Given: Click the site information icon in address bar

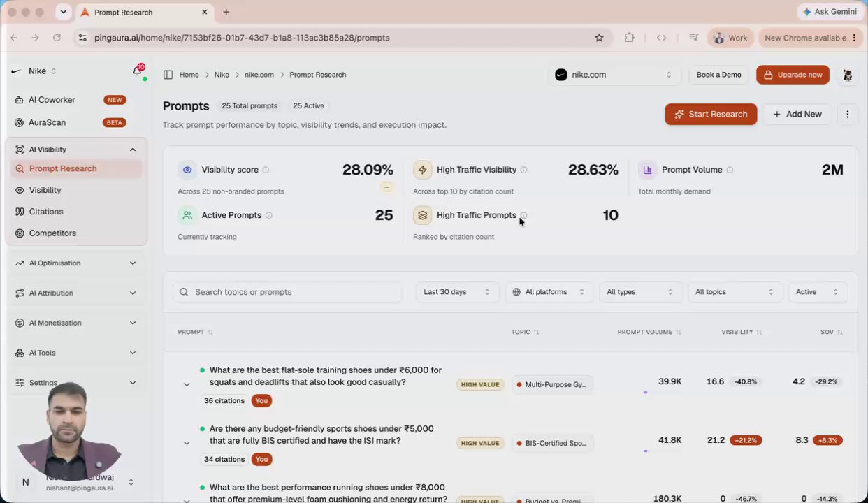Looking at the screenshot, I should (x=82, y=38).
